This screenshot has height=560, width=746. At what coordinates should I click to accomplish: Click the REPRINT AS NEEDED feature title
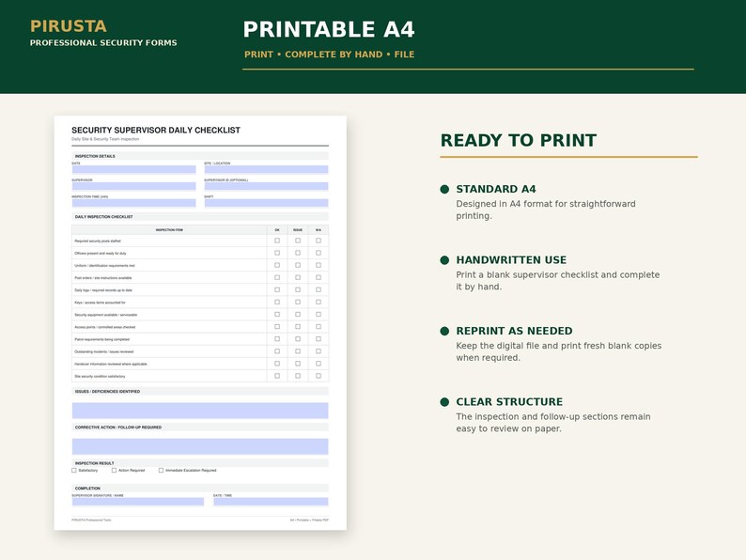514,331
